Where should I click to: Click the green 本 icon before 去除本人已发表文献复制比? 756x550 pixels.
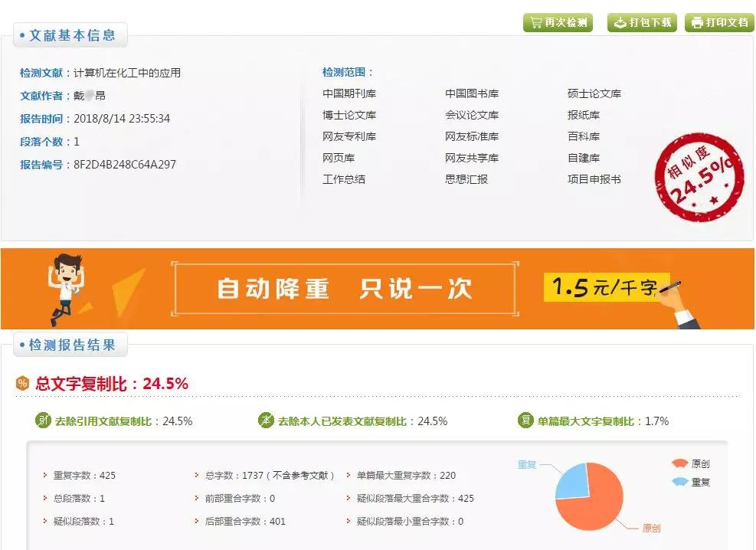pyautogui.click(x=266, y=421)
